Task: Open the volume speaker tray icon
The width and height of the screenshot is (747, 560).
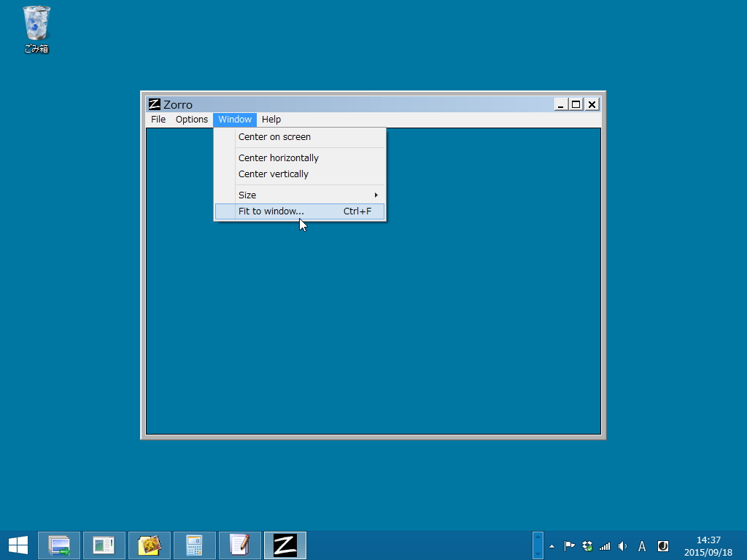Action: pyautogui.click(x=623, y=546)
